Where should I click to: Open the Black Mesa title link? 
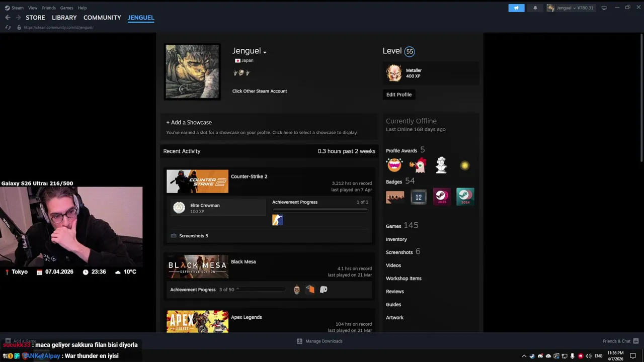pyautogui.click(x=244, y=261)
